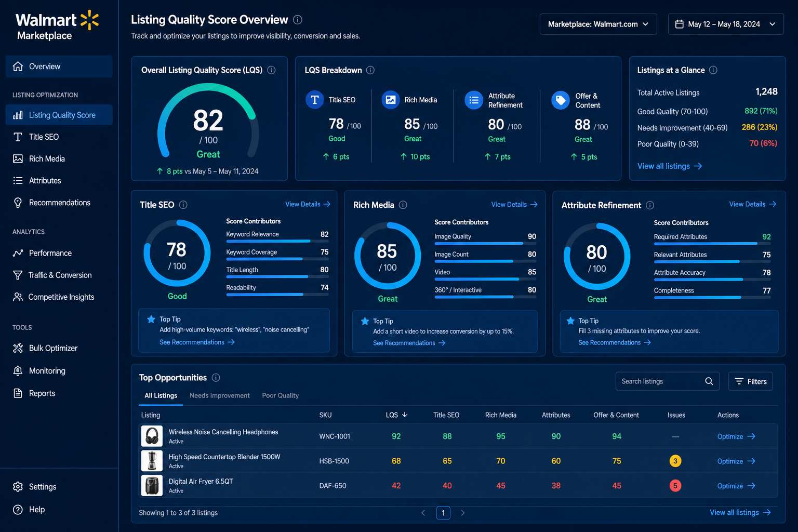This screenshot has width=798, height=532.
Task: Open Title SEO sidebar menu item
Action: click(x=59, y=137)
